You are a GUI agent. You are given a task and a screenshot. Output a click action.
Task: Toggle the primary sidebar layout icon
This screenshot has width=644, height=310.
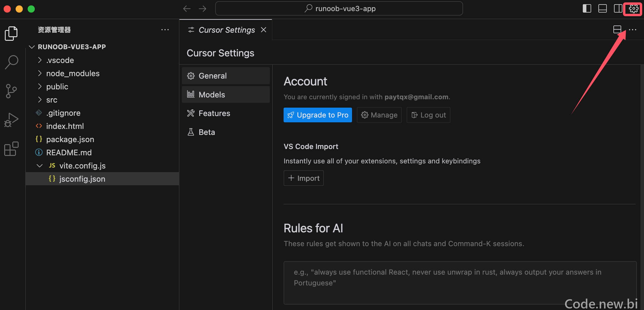click(x=587, y=8)
